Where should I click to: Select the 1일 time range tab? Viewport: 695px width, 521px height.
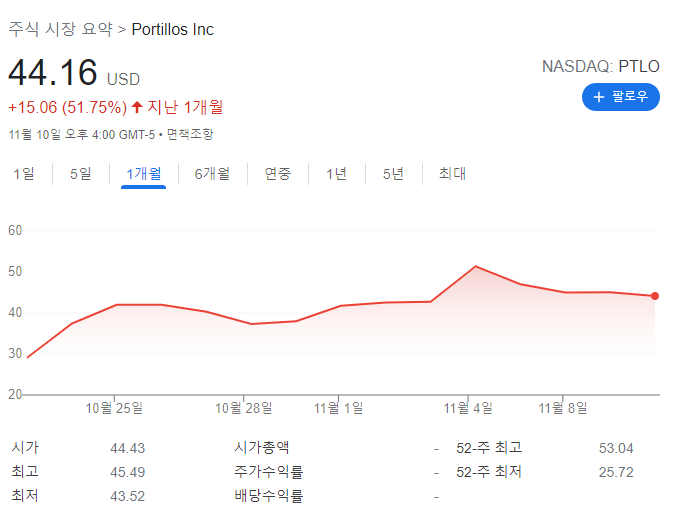pyautogui.click(x=24, y=173)
